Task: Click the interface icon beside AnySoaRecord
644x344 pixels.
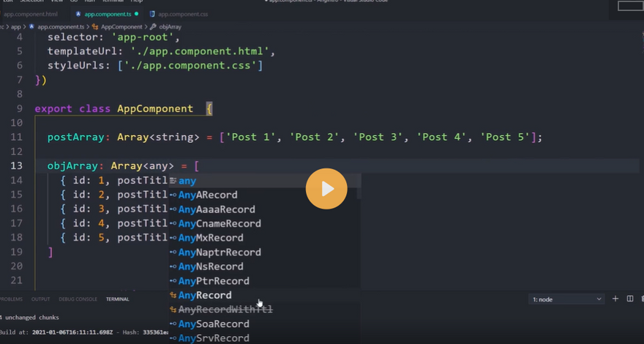Action: (173, 324)
